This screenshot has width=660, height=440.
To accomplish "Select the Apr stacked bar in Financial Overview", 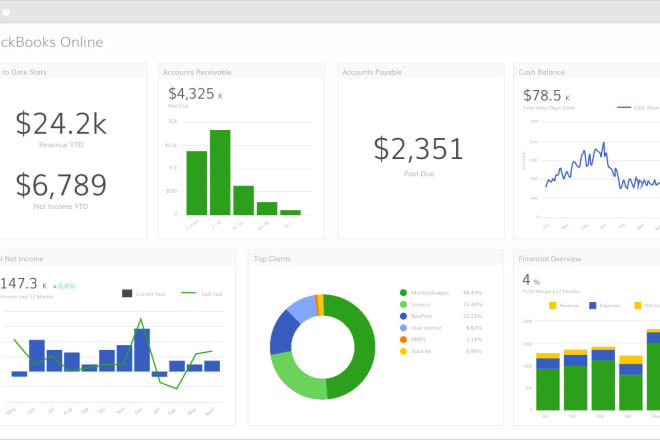I will (631, 383).
